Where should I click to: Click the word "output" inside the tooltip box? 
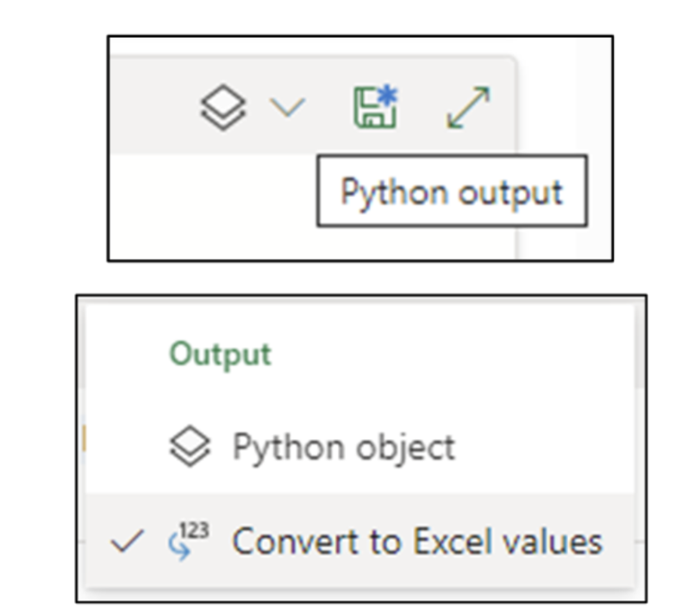click(512, 191)
